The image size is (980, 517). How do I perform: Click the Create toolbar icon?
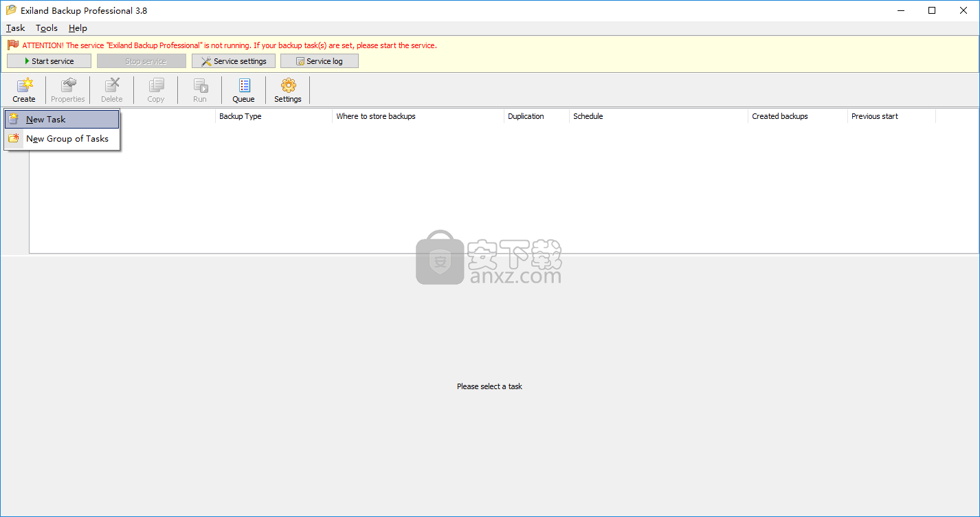24,90
